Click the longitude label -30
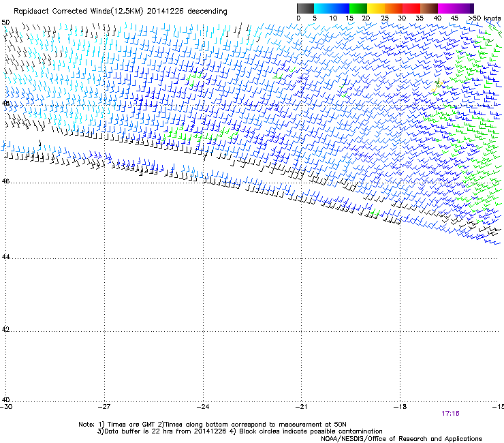 click(x=6, y=407)
